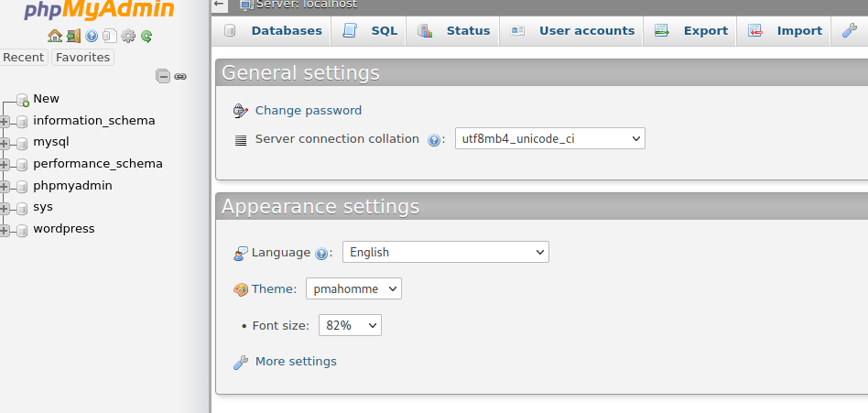Switch to the Export tab
The width and height of the screenshot is (868, 413).
[x=691, y=30]
